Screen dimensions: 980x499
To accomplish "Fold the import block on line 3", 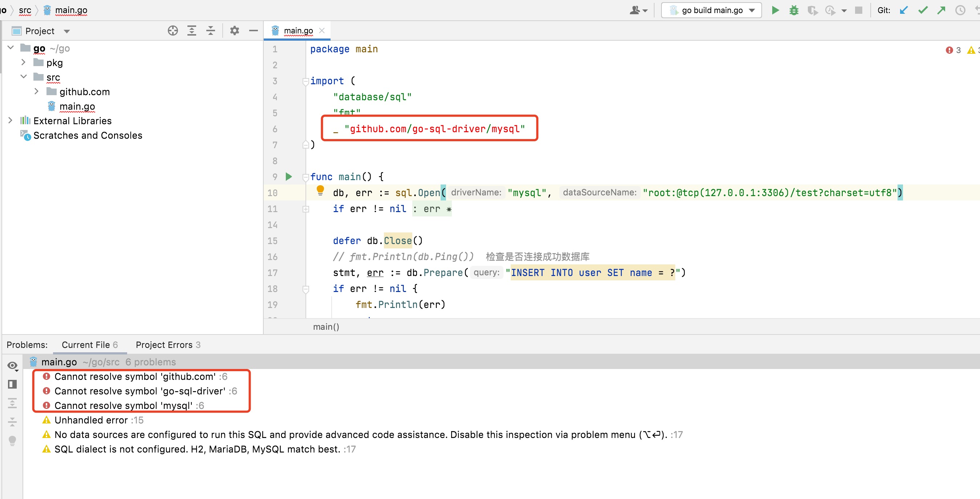I will tap(305, 81).
